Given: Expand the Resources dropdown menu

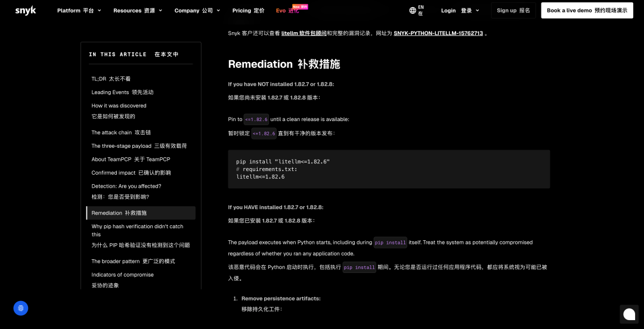Looking at the screenshot, I should (137, 11).
